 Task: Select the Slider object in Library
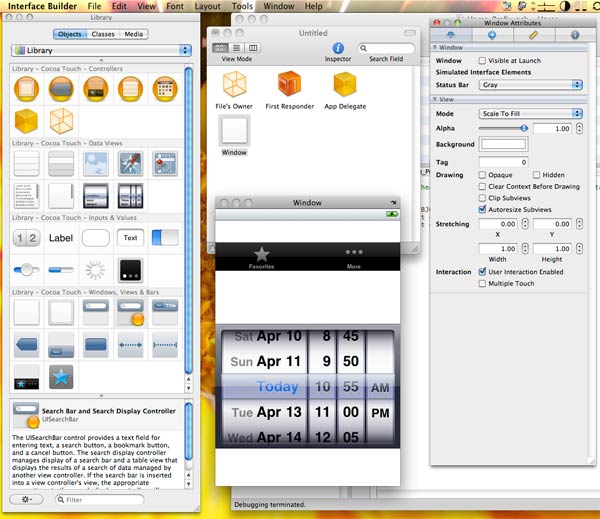26,269
